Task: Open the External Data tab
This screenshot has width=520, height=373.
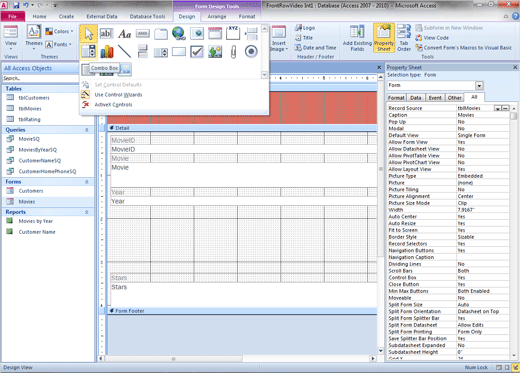Action: pos(102,16)
